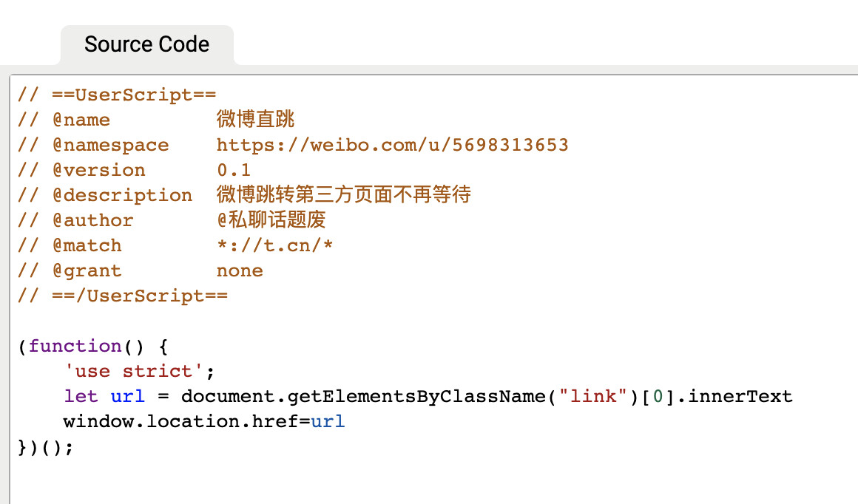The width and height of the screenshot is (858, 504).
Task: Click the "link" string argument
Action: click(588, 396)
